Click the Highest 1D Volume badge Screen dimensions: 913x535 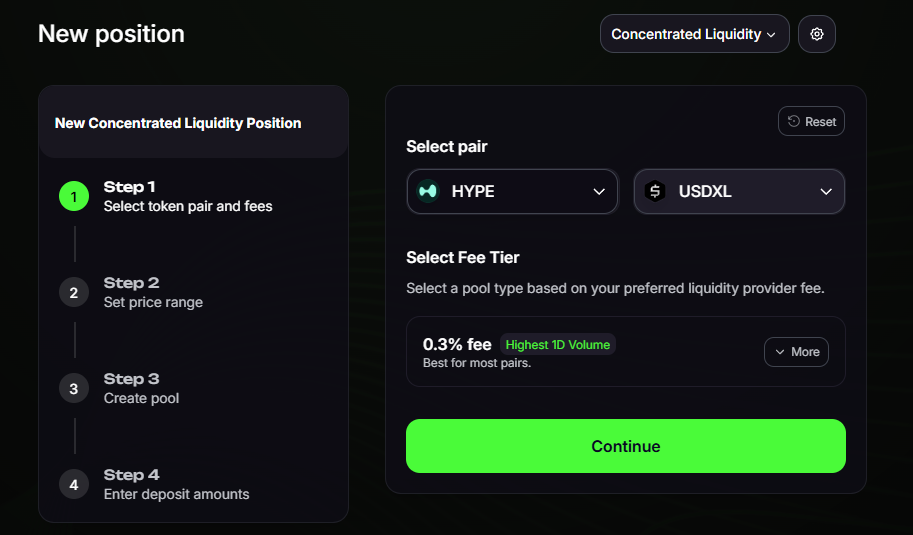click(x=557, y=345)
